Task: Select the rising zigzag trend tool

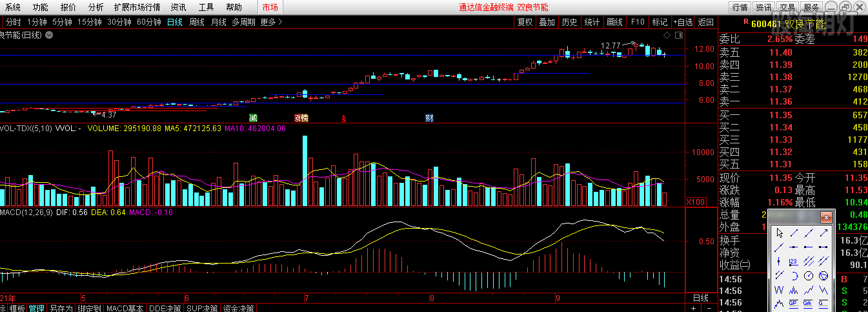Action: click(x=809, y=290)
